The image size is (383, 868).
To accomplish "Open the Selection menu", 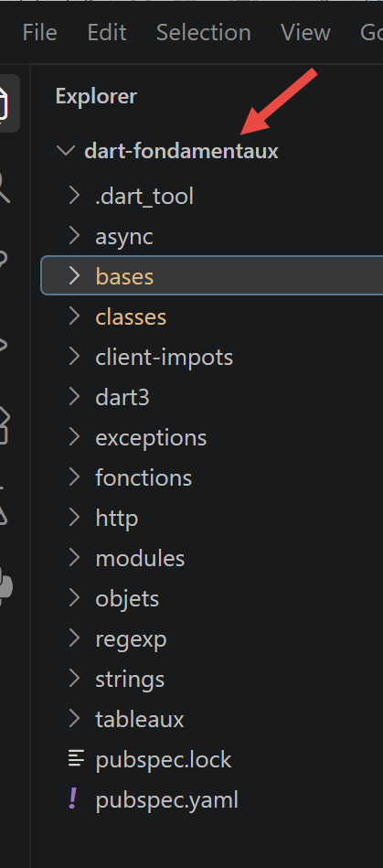I will point(204,33).
